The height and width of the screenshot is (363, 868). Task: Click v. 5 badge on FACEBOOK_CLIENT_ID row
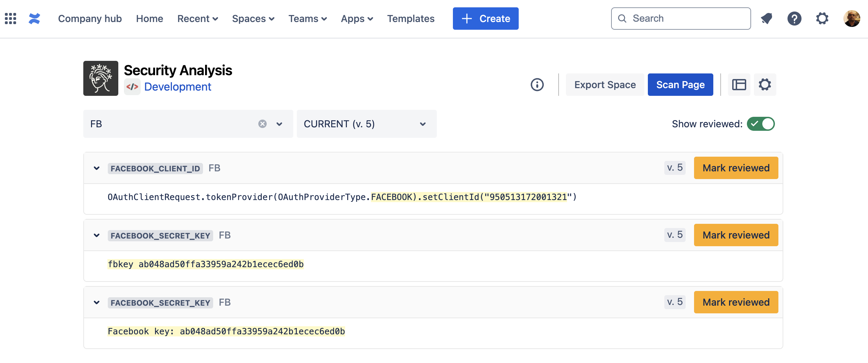[x=675, y=168]
